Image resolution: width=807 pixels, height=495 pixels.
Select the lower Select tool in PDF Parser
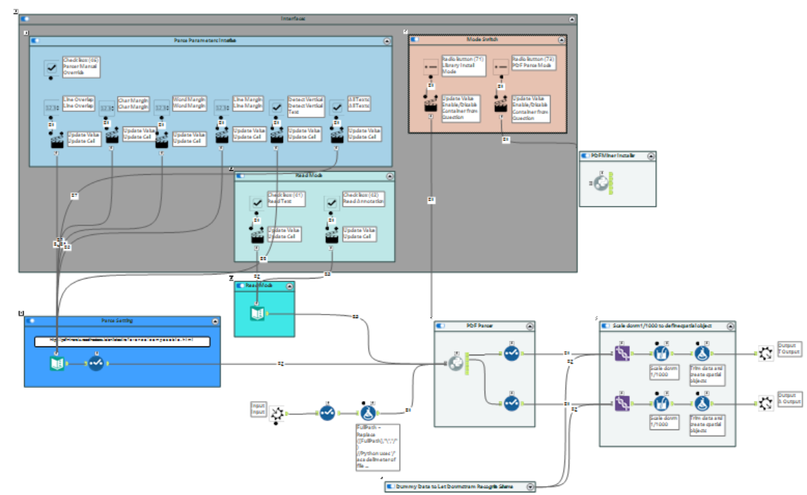point(511,403)
